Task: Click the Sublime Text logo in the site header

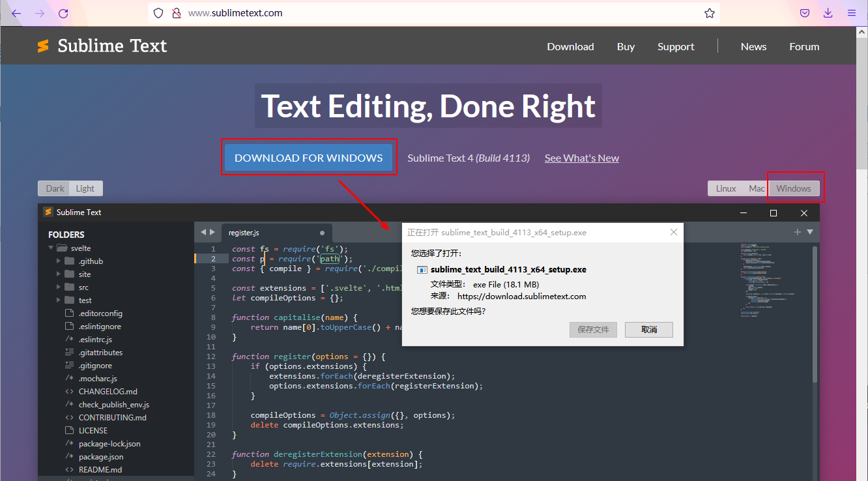Action: [x=102, y=46]
